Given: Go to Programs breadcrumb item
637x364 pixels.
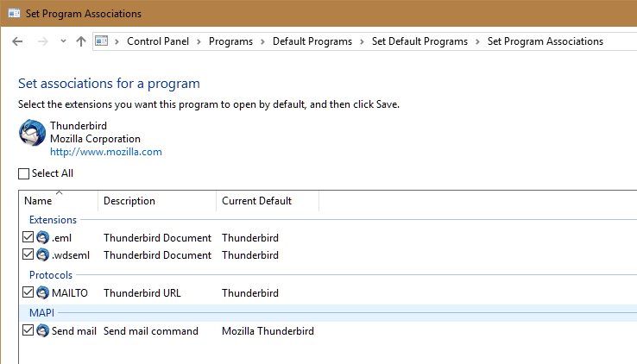Looking at the screenshot, I should 230,41.
